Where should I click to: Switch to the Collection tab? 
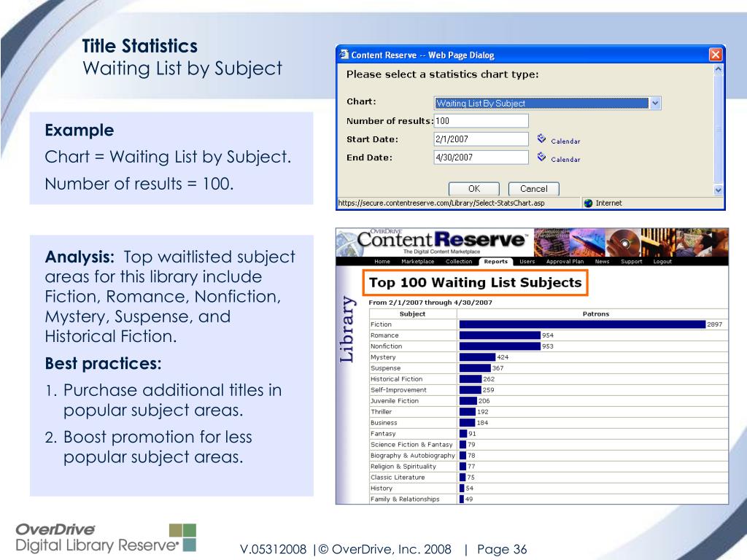[x=459, y=262]
